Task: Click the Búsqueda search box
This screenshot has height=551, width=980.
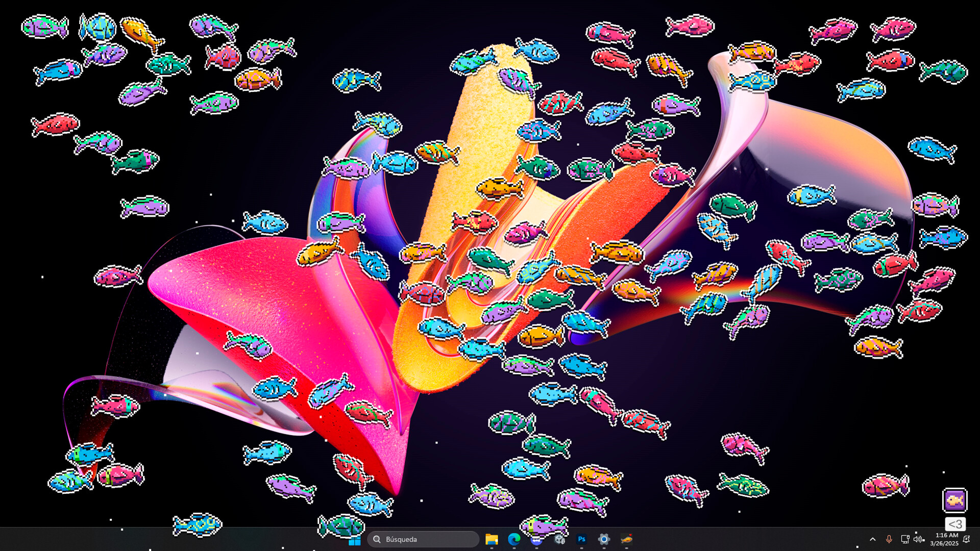Action: point(423,539)
